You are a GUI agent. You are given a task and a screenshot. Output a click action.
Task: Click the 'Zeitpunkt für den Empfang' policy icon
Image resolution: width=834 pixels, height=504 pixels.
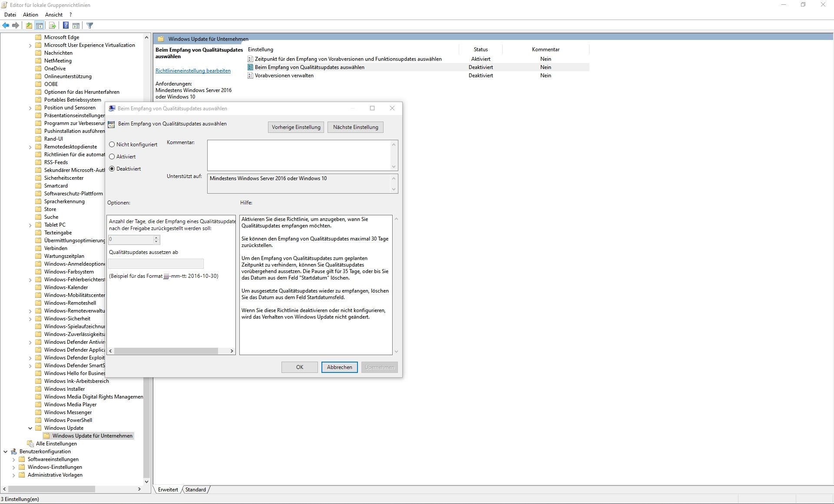(x=250, y=59)
